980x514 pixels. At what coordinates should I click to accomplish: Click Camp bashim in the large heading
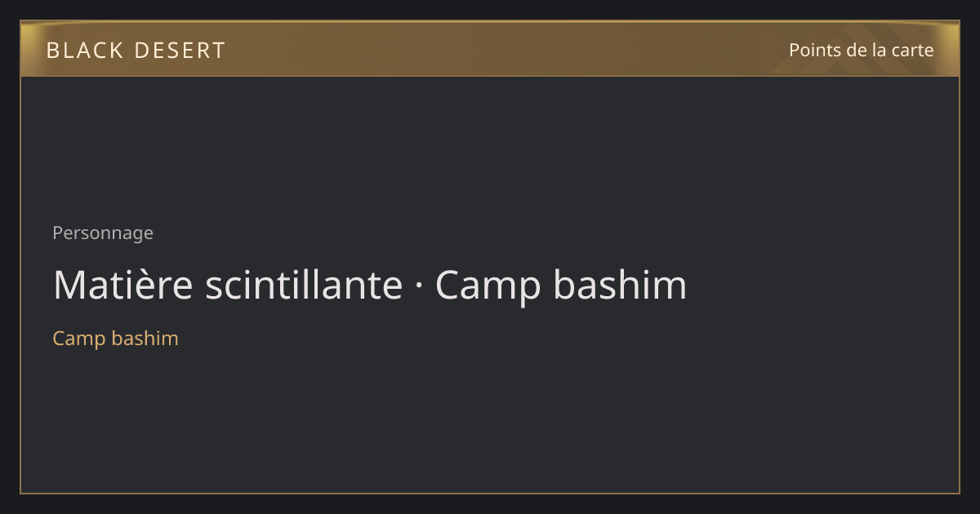561,286
